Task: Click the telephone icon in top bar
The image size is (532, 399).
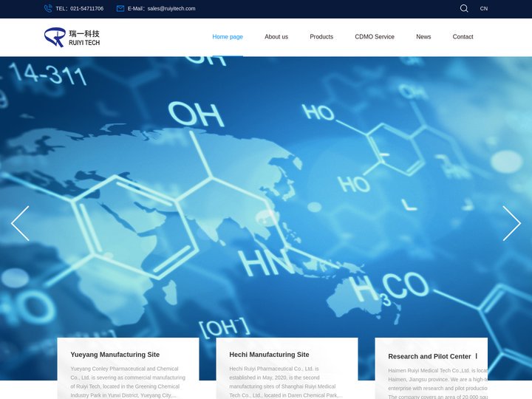Action: tap(48, 8)
